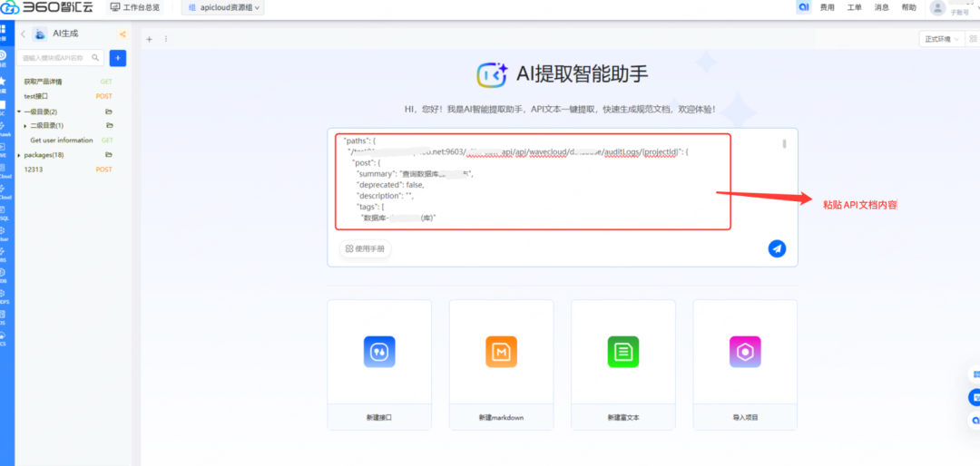Click folder icon on 一级目录(2) row
Image resolution: width=980 pixels, height=466 pixels.
(109, 112)
